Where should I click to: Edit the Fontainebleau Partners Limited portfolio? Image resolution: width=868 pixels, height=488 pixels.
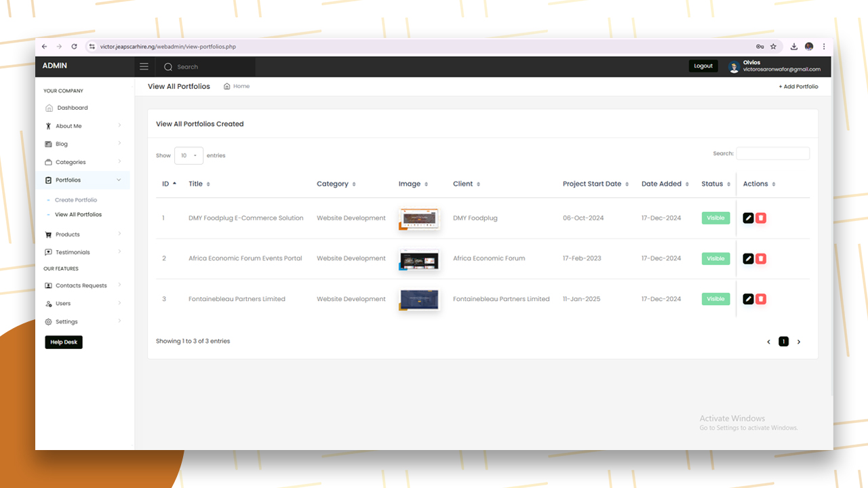749,299
